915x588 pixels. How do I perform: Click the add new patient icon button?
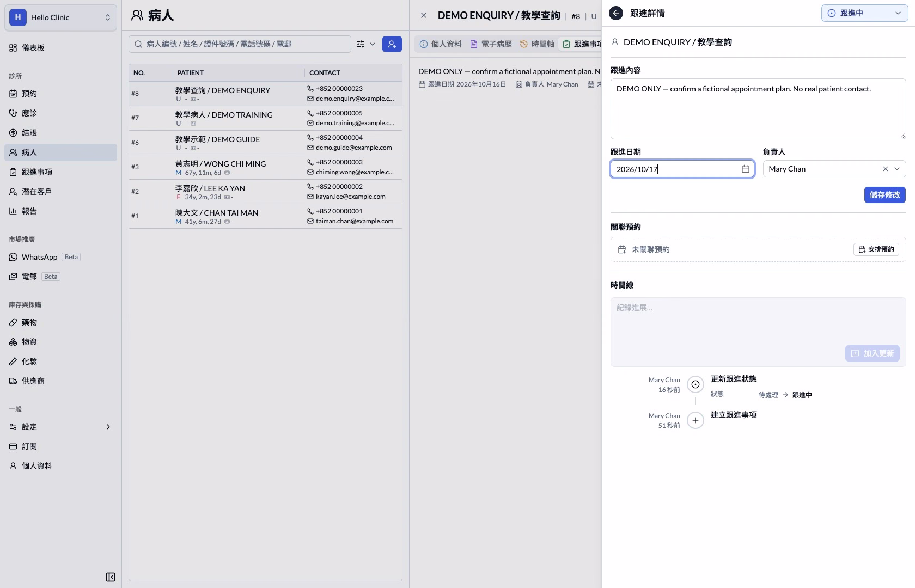tap(392, 44)
